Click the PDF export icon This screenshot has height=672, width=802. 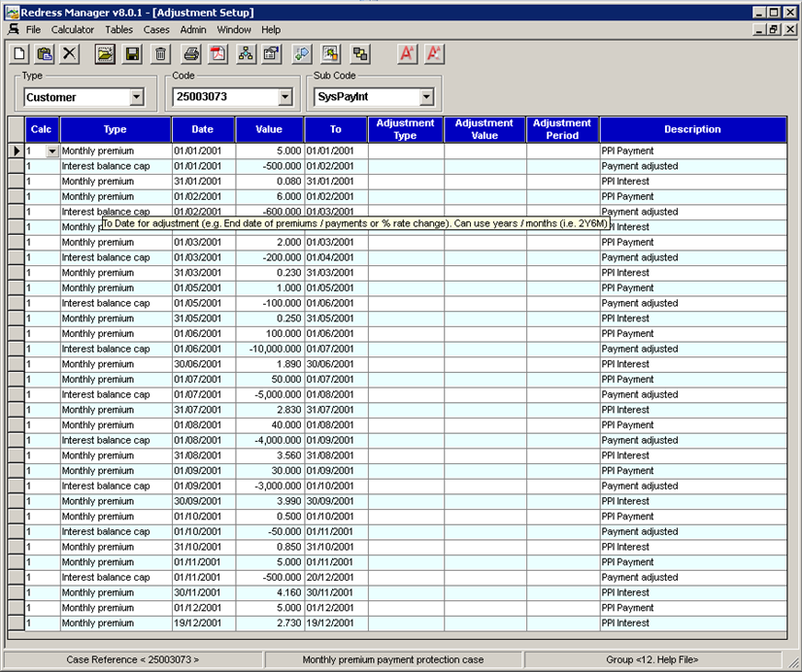(x=218, y=53)
